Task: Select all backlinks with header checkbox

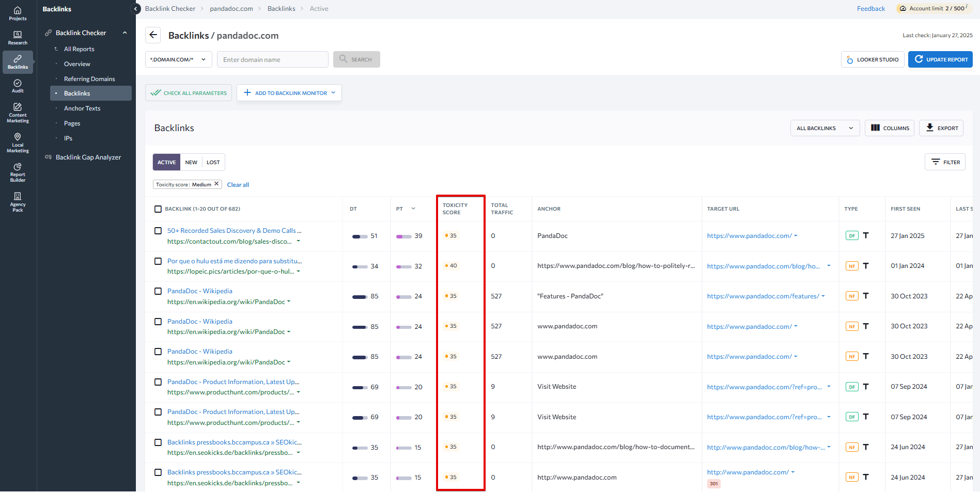Action: tap(158, 209)
